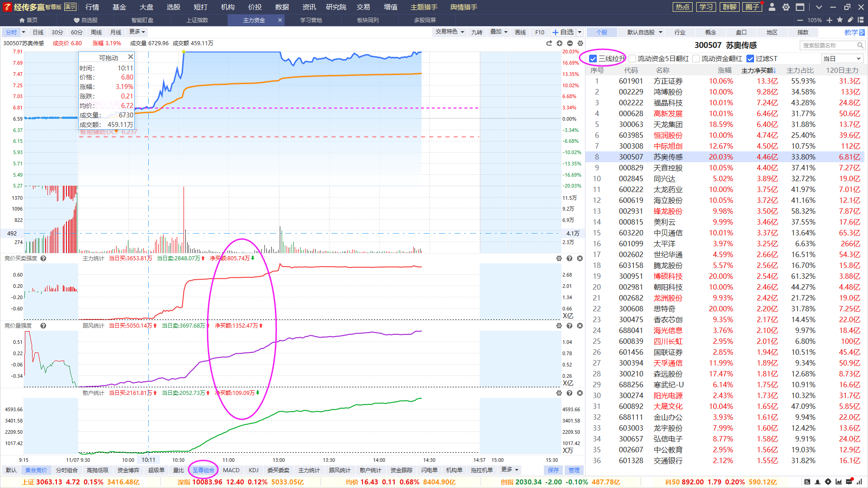Image resolution: width=868 pixels, height=488 pixels.
Task: Zoom in using the plus beside 105%
Action: 830,20
